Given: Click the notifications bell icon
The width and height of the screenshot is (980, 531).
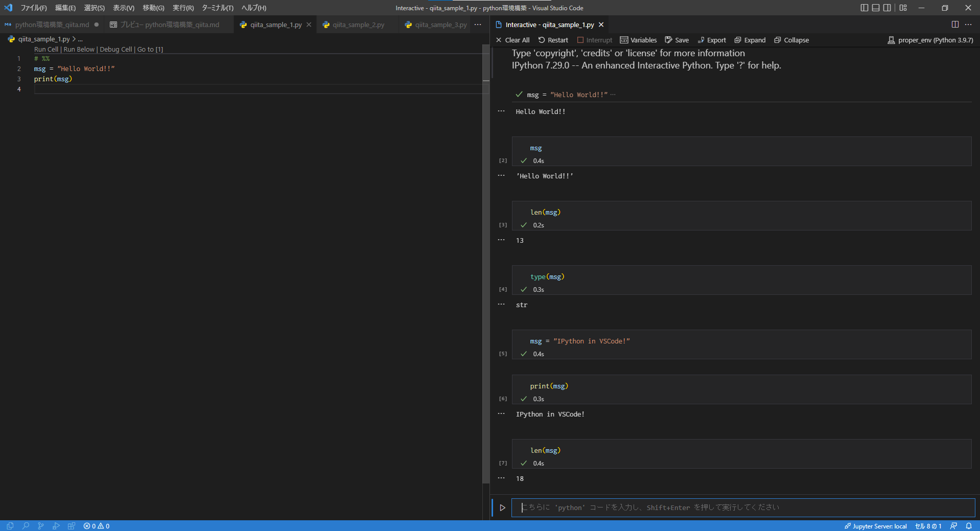Looking at the screenshot, I should (969, 526).
